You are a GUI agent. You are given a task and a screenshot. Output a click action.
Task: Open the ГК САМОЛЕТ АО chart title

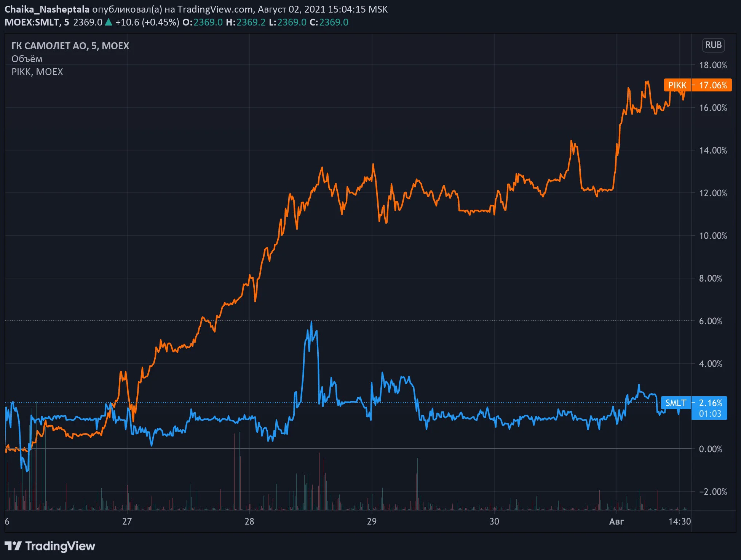tap(70, 46)
